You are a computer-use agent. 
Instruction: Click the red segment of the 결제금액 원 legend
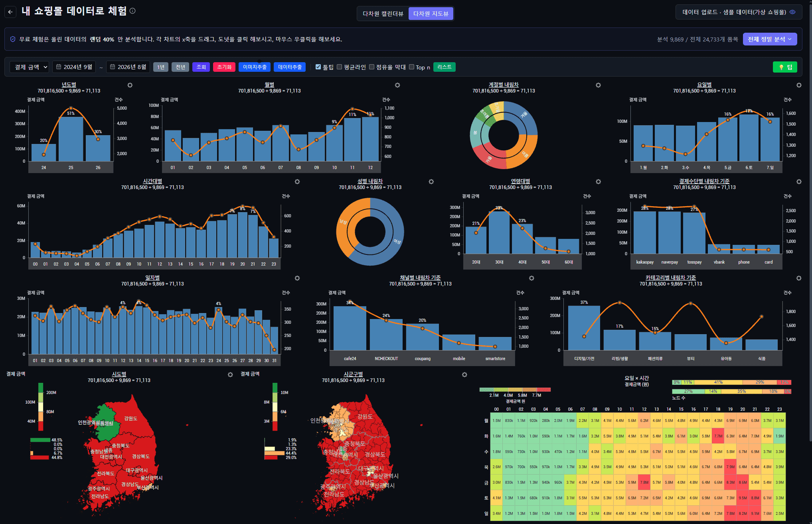point(543,390)
